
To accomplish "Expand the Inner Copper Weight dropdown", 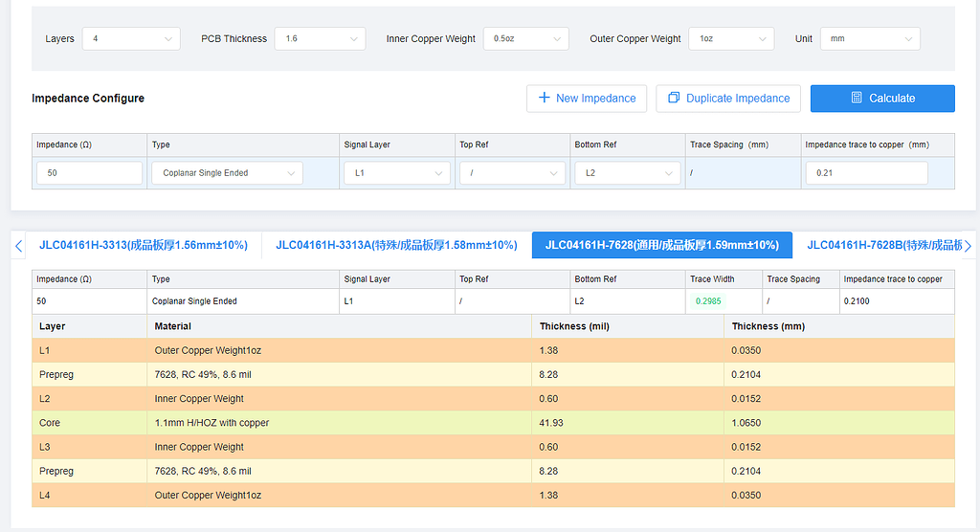I will tap(525, 39).
